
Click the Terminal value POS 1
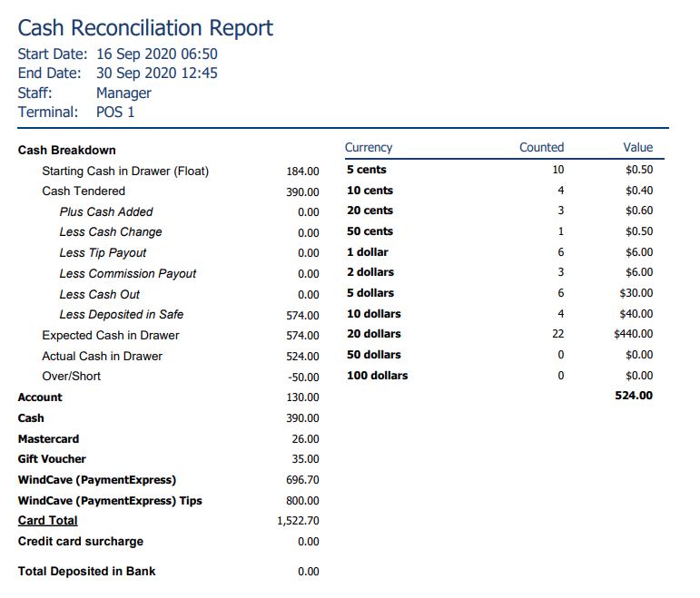click(x=115, y=112)
